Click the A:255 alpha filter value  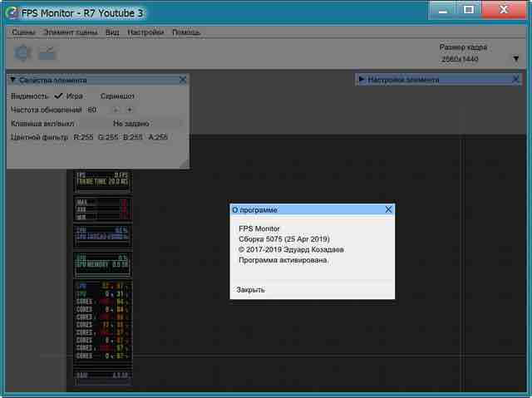(158, 137)
